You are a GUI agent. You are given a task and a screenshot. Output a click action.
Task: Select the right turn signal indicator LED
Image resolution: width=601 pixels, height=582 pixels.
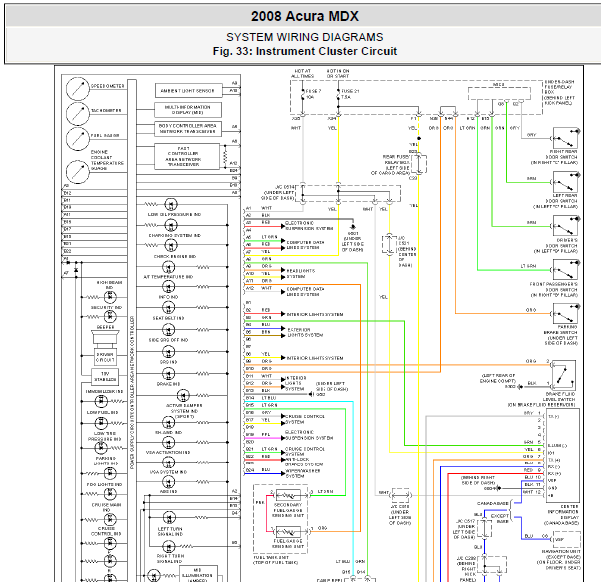[169, 546]
